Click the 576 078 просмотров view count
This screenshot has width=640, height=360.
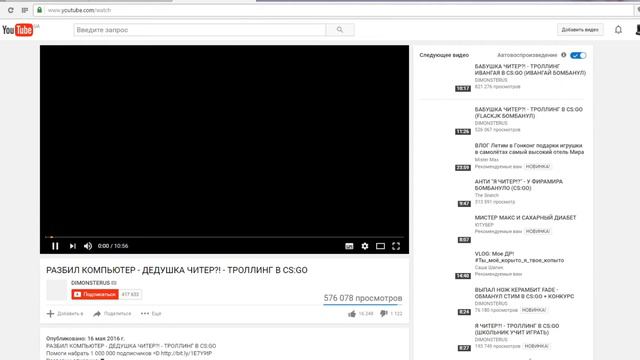click(363, 298)
